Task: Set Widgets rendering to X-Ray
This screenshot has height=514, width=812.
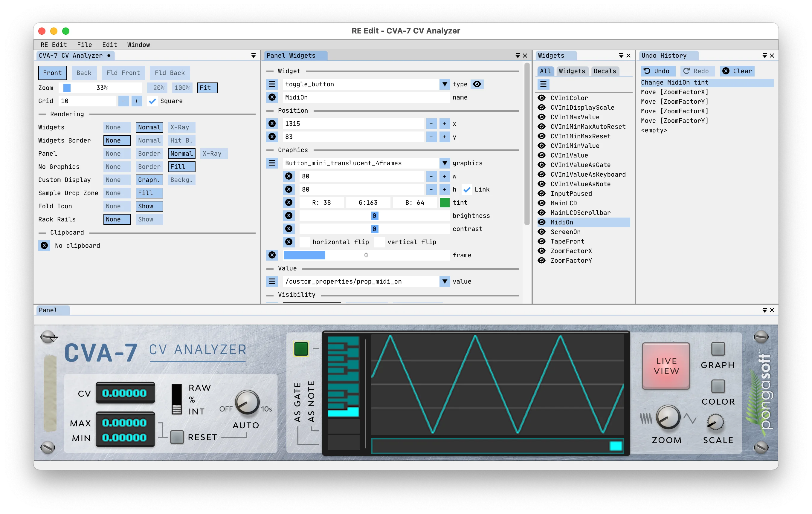Action: pyautogui.click(x=181, y=127)
